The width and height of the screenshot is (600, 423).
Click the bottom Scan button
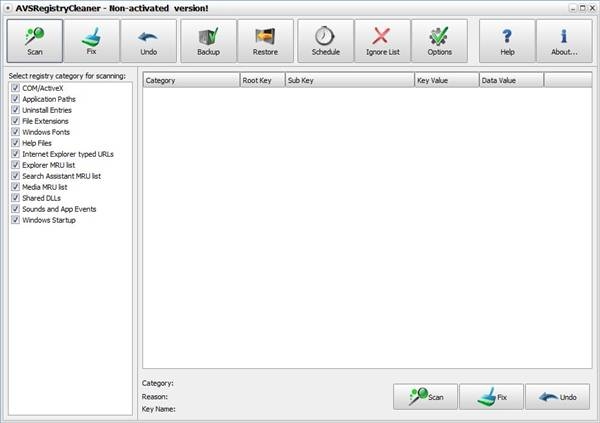[x=425, y=397]
